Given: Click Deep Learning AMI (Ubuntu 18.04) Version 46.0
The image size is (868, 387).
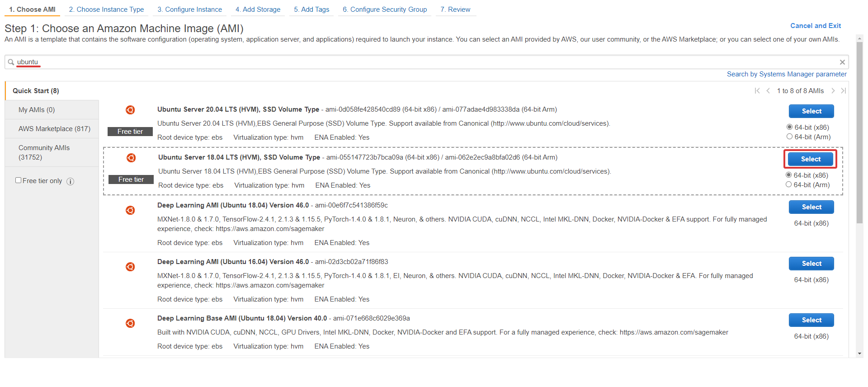Looking at the screenshot, I should pyautogui.click(x=233, y=205).
